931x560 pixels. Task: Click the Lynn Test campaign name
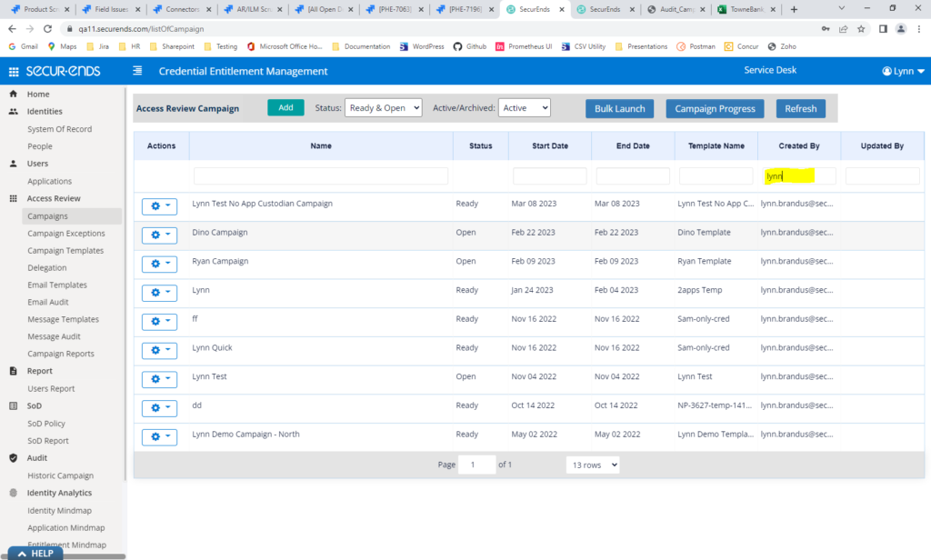coord(210,376)
